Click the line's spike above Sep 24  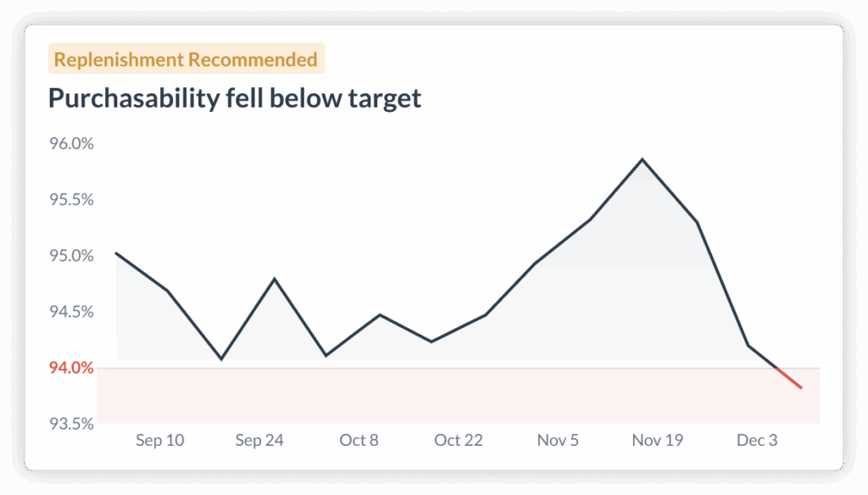(x=275, y=279)
